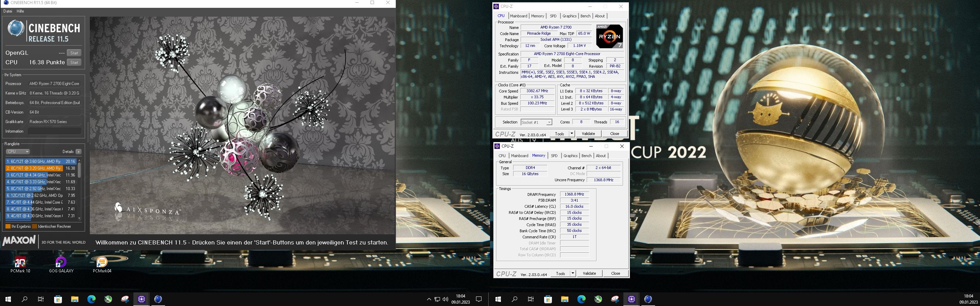Expand Tools dropdown arrow in upper CPU-Z
Image resolution: width=980 pixels, height=306 pixels.
click(572, 134)
